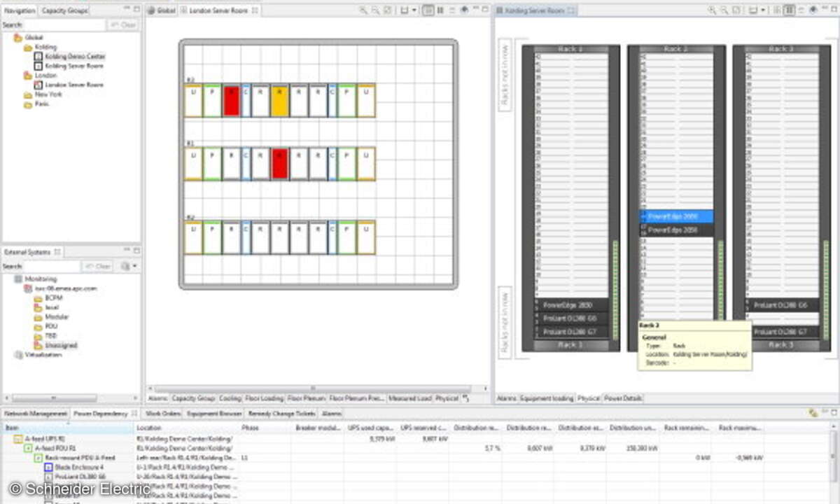Select ProLiant DL380 G7 in Rack 3
Viewport: 840px width, 504px height.
click(781, 332)
